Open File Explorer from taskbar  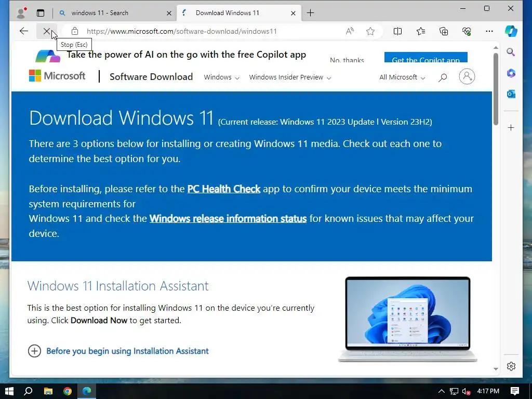click(48, 391)
